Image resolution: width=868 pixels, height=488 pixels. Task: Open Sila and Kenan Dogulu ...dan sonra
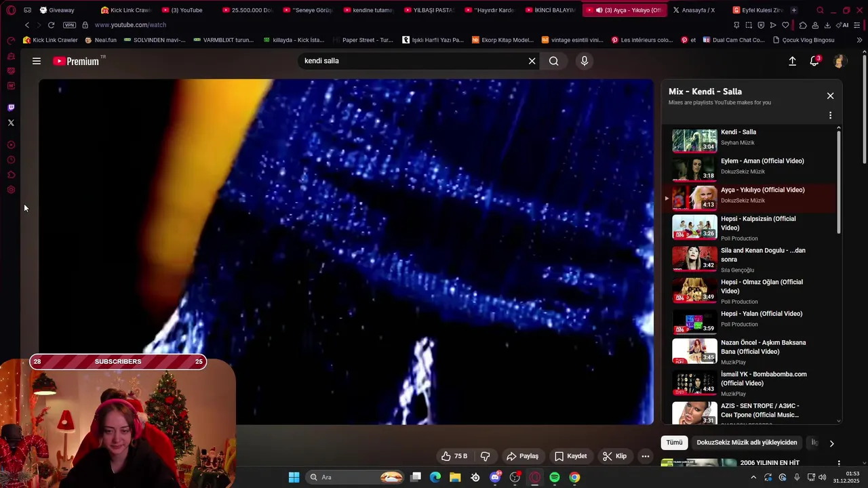point(749,260)
